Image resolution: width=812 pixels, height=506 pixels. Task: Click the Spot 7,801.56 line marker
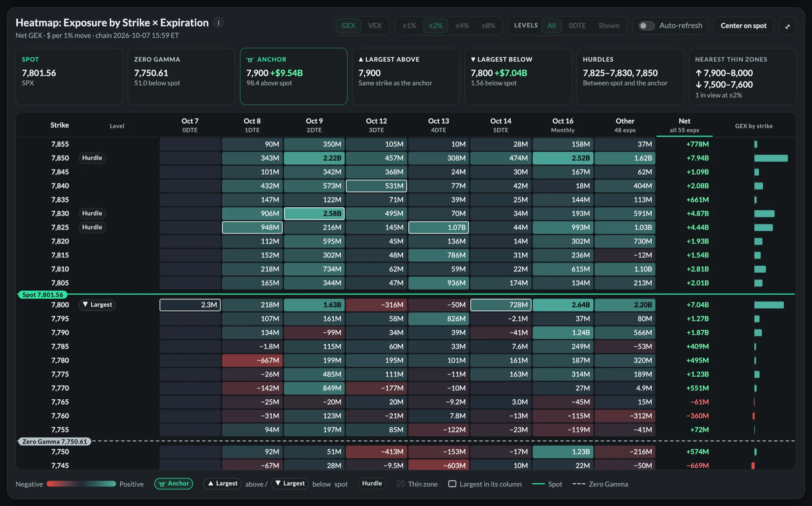tap(43, 295)
